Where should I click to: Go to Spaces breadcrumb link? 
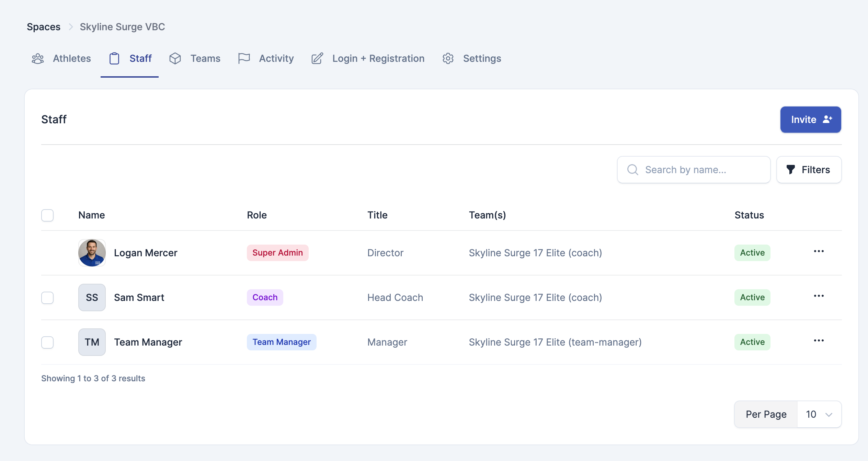44,27
